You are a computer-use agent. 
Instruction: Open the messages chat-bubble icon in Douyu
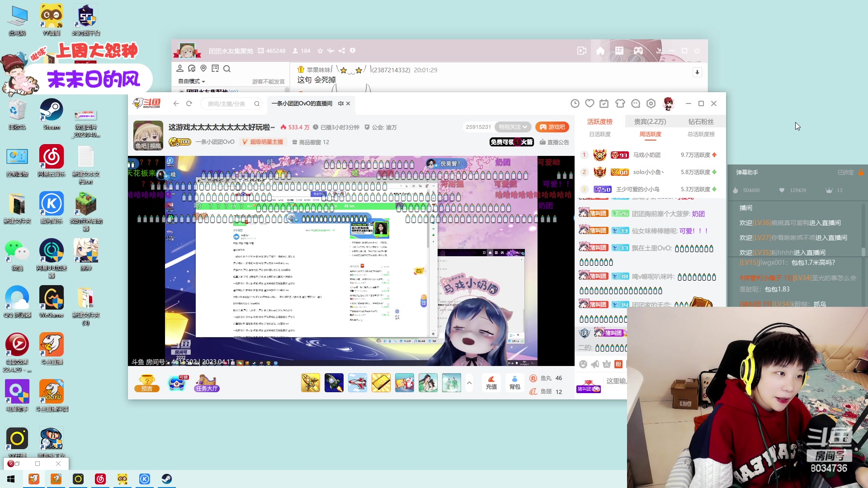point(636,103)
